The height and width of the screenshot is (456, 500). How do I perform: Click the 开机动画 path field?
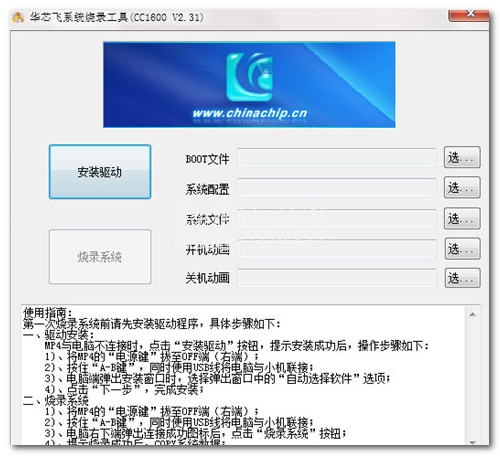tap(337, 249)
